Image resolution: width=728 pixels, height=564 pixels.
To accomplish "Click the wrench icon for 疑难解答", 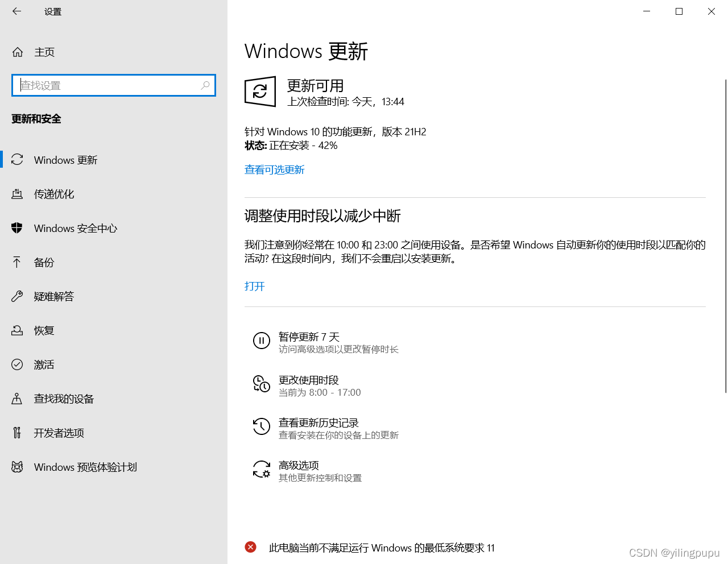I will [17, 296].
